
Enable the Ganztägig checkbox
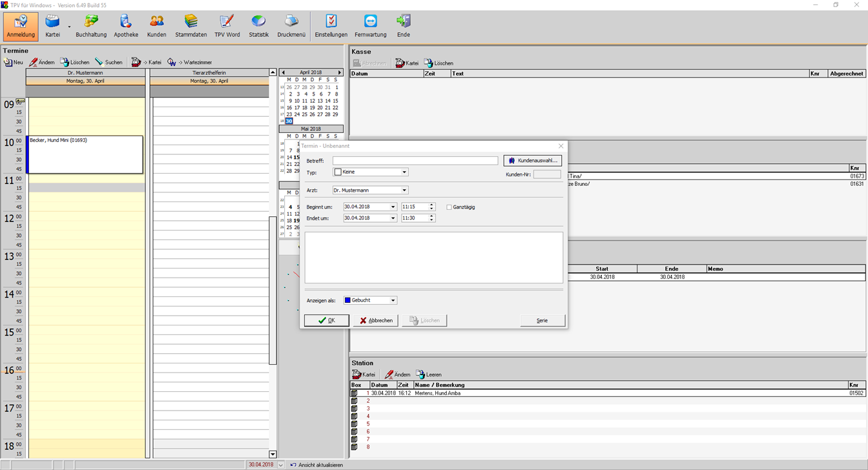click(x=449, y=207)
